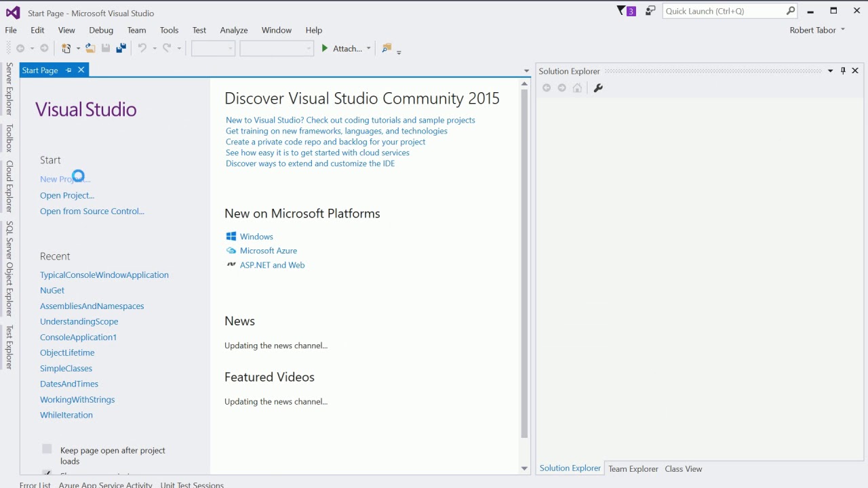Screen dimensions: 868x488
Task: Expand the toolbar options overflow arrow
Action: tap(399, 52)
